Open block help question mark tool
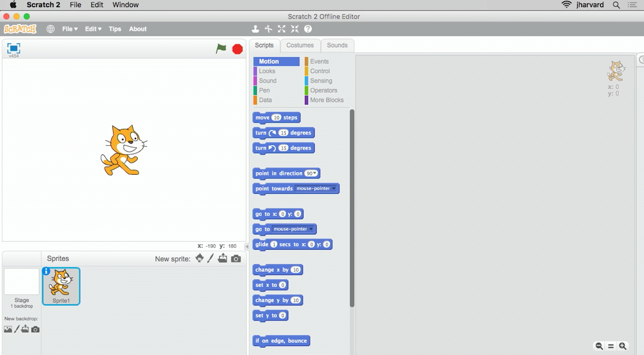 tap(308, 29)
